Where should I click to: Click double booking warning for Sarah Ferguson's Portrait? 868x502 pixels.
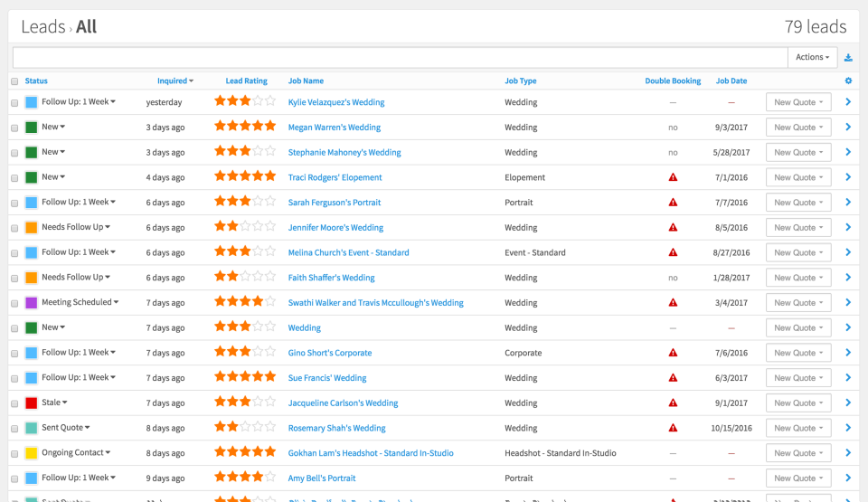673,203
